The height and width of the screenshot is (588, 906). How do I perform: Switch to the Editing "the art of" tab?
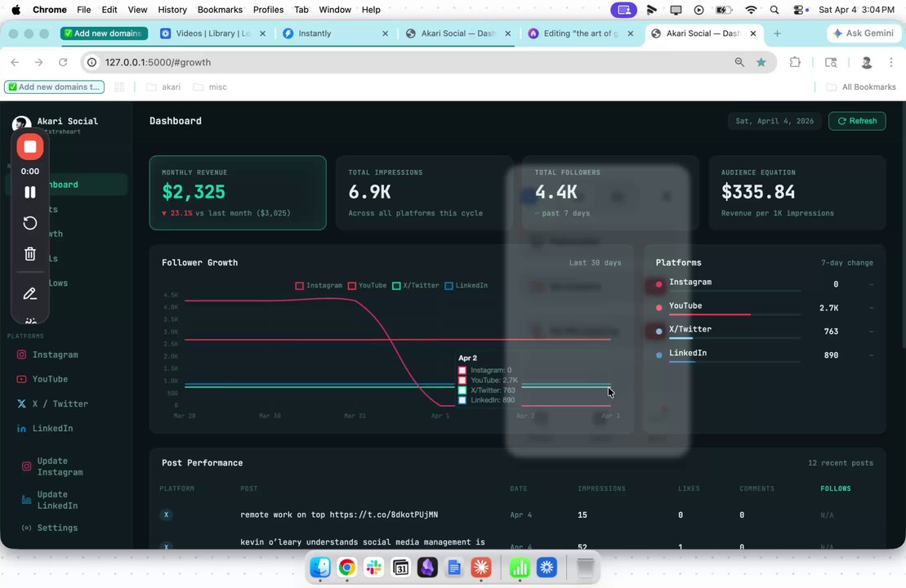click(x=581, y=33)
